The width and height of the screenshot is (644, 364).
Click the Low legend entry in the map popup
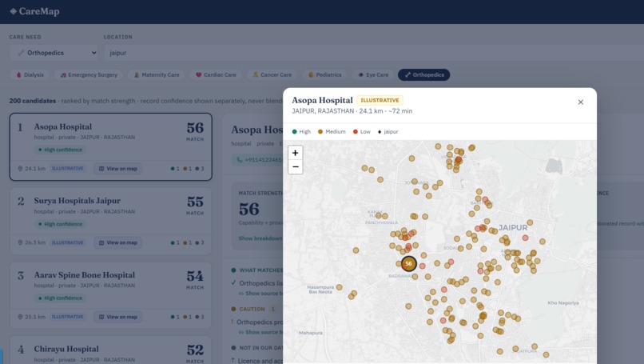click(361, 132)
